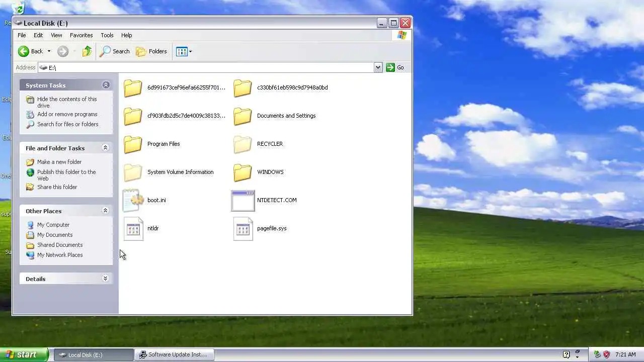
Task: Open the Views dropdown arrow
Action: pyautogui.click(x=190, y=51)
